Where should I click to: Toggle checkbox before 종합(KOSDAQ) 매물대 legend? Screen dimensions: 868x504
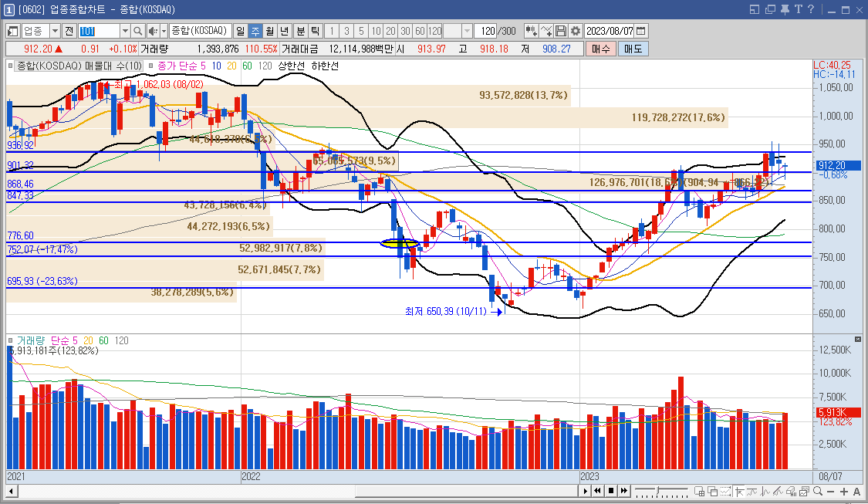click(x=11, y=66)
